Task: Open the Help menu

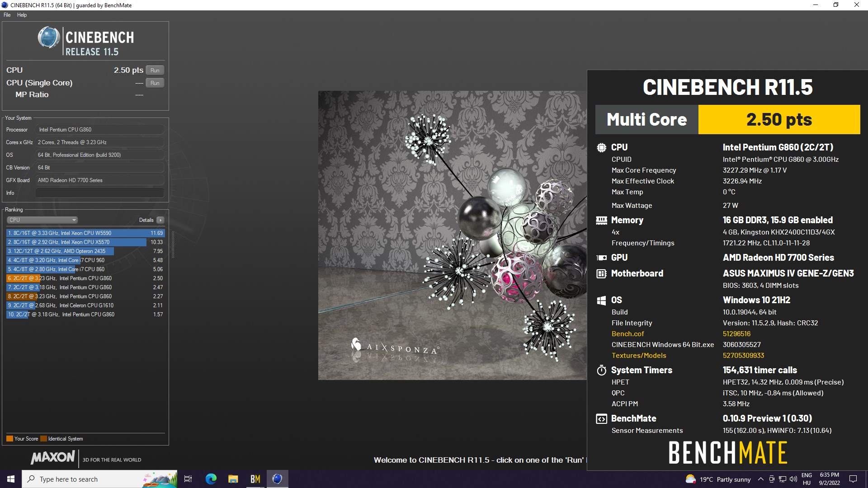Action: (22, 15)
